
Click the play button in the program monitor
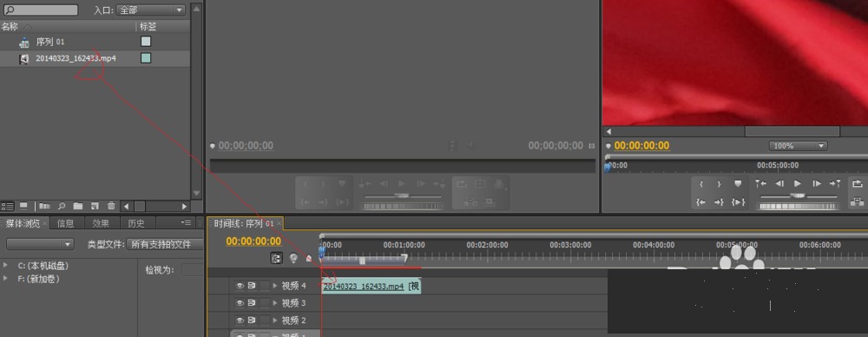(x=798, y=183)
